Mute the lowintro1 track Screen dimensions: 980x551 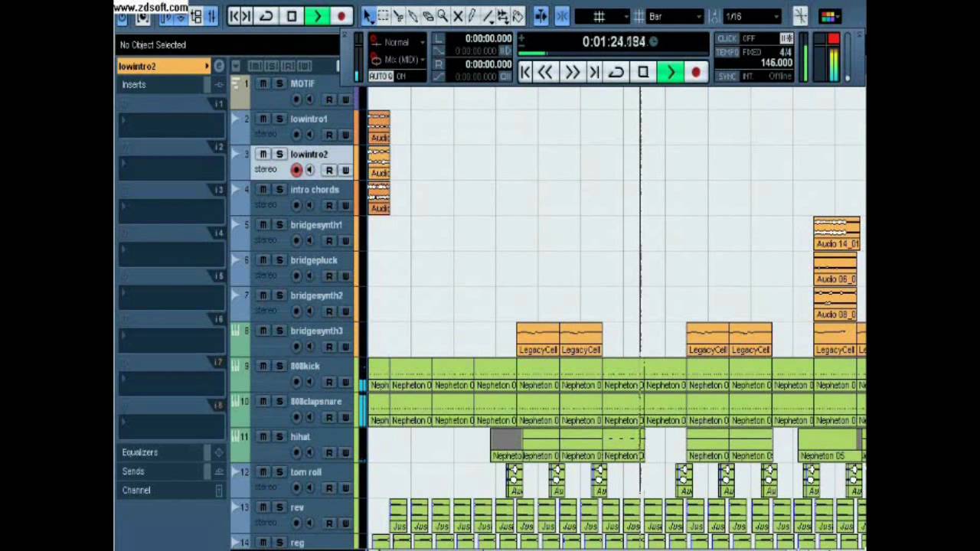[x=263, y=119]
